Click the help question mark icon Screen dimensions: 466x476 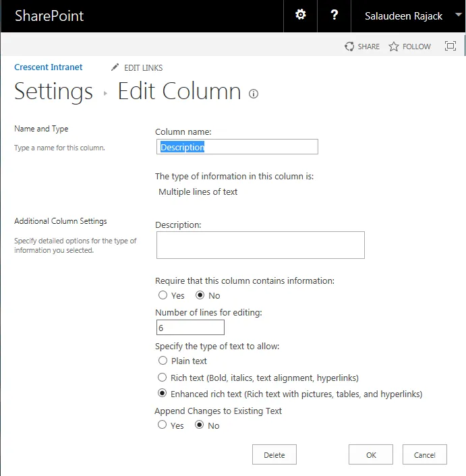334,16
